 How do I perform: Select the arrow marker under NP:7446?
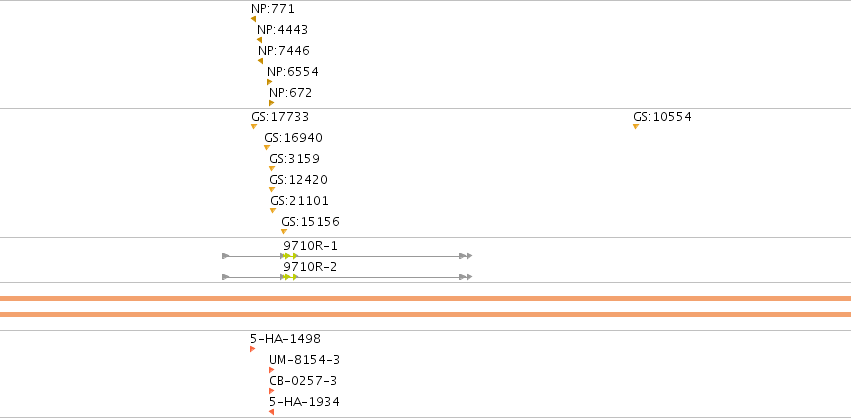[261, 61]
